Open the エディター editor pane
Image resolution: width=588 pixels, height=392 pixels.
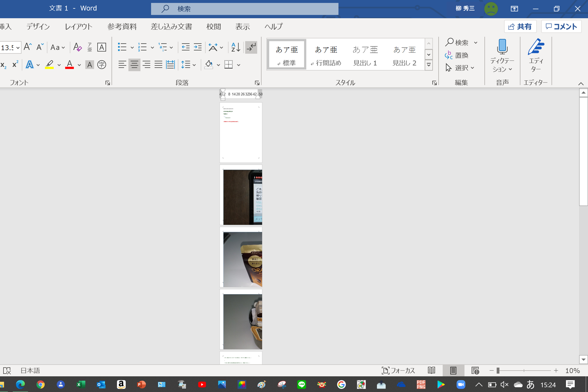[x=536, y=56]
